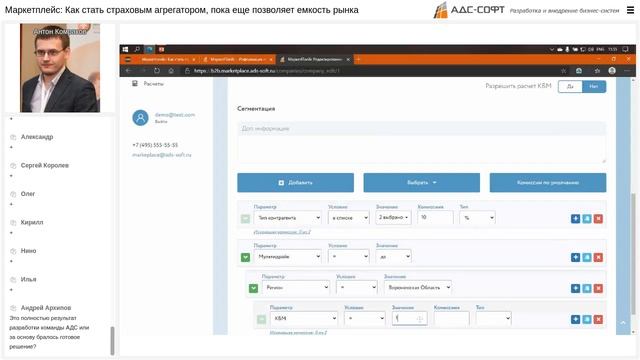640x360 pixels.
Task: Go back in the browser
Action: click(x=129, y=71)
